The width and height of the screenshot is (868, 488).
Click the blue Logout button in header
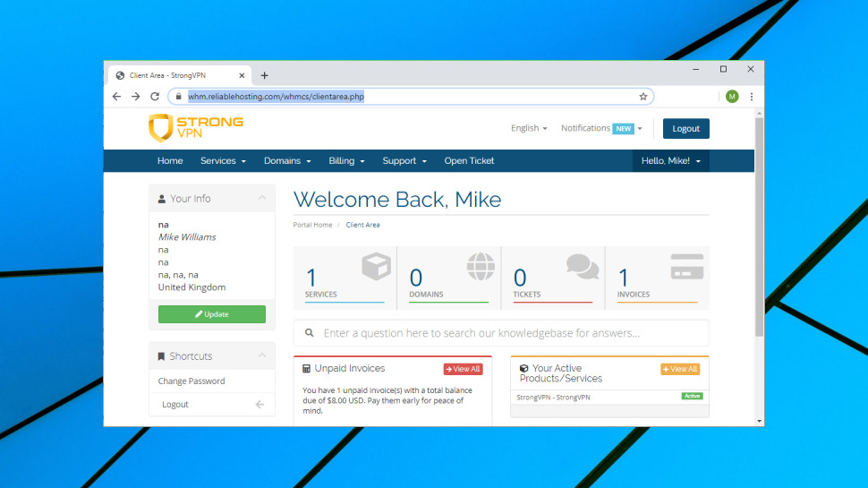click(x=685, y=129)
